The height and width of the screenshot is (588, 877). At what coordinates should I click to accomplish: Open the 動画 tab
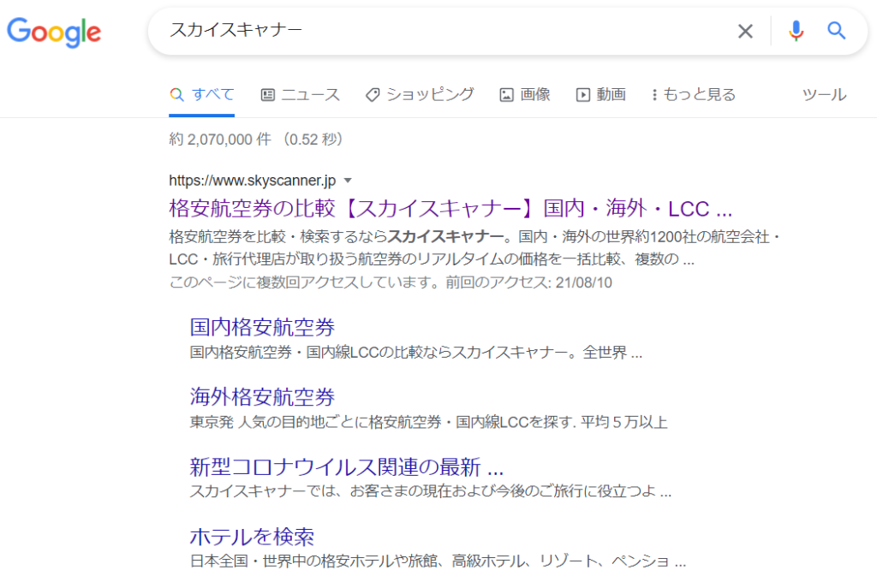(x=600, y=94)
